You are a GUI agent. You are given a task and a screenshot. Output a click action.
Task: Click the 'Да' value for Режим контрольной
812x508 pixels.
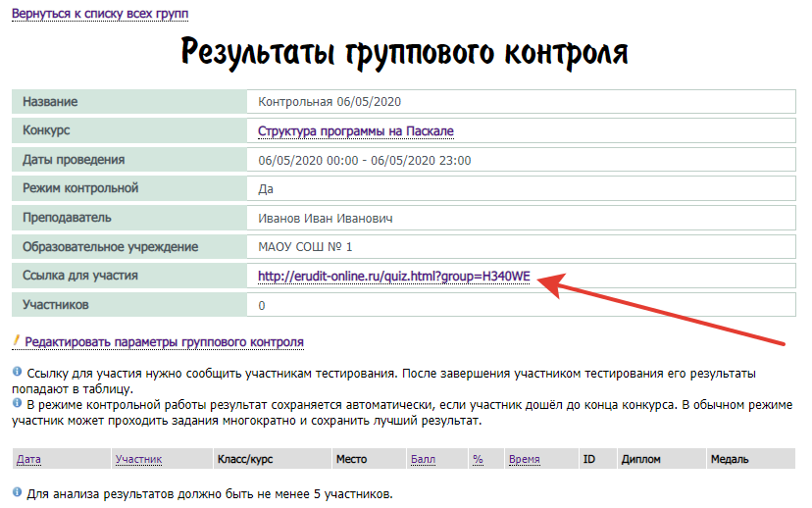(266, 189)
